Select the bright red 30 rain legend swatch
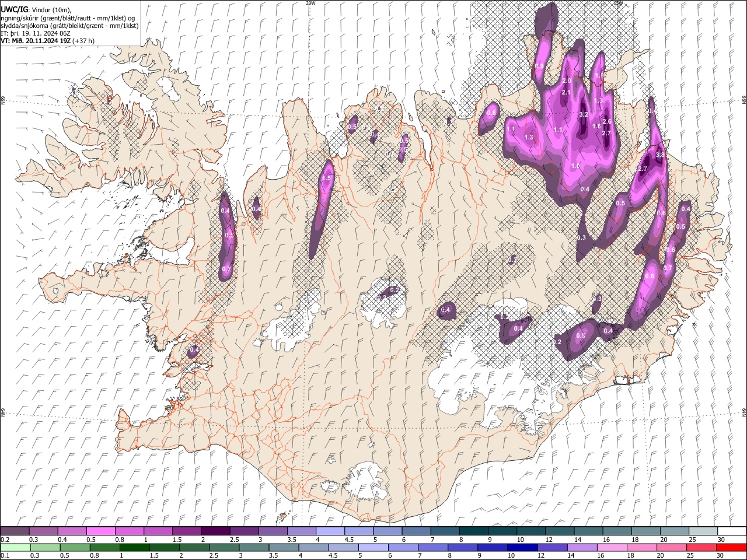Screen dimensions: 747x560 coord(731,547)
